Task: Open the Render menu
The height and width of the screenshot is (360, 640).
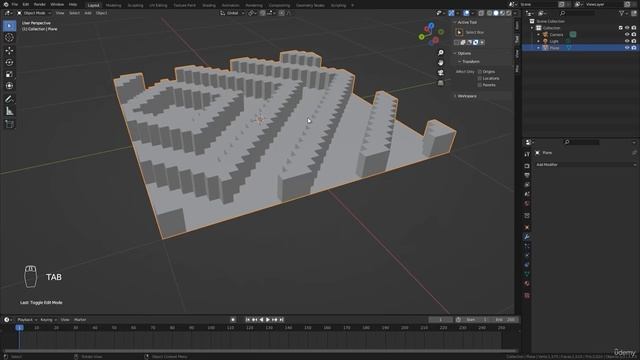Action: 40,4
